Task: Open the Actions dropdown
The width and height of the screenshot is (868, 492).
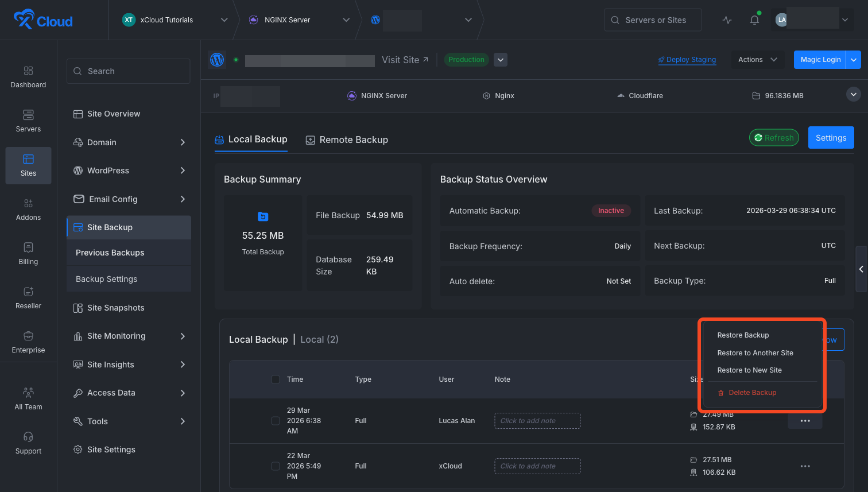Action: click(x=757, y=59)
